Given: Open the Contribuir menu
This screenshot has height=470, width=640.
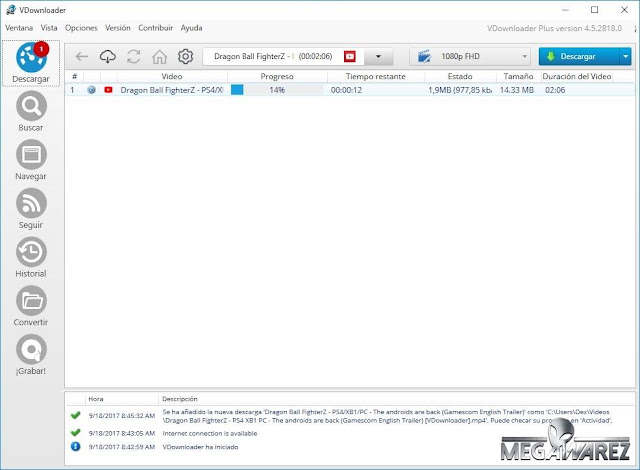Looking at the screenshot, I should pyautogui.click(x=156, y=28).
